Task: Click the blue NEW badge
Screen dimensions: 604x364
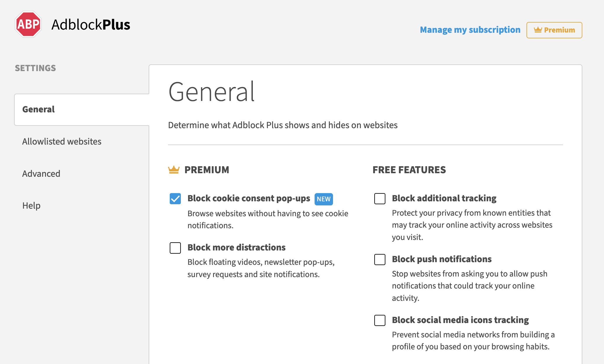Action: pos(323,199)
